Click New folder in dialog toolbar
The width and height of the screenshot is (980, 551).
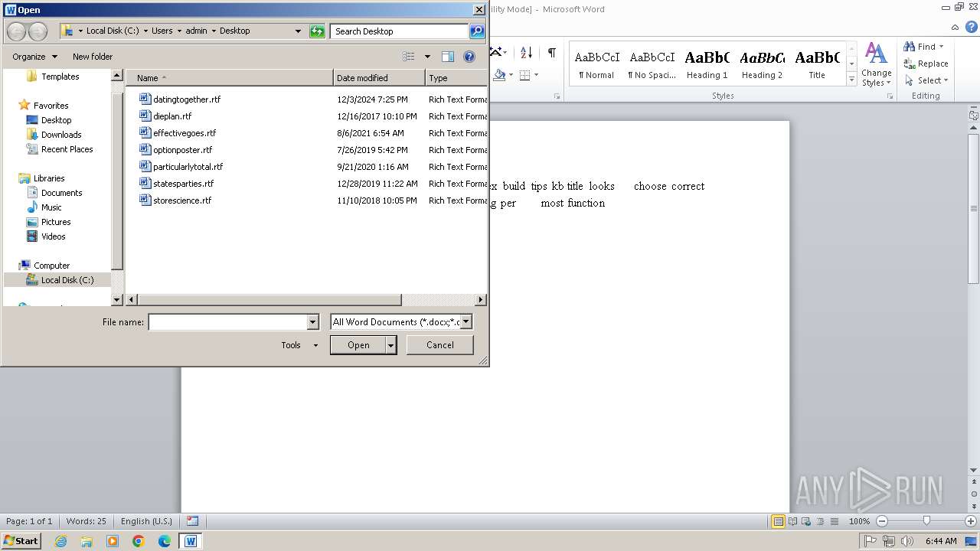(93, 57)
